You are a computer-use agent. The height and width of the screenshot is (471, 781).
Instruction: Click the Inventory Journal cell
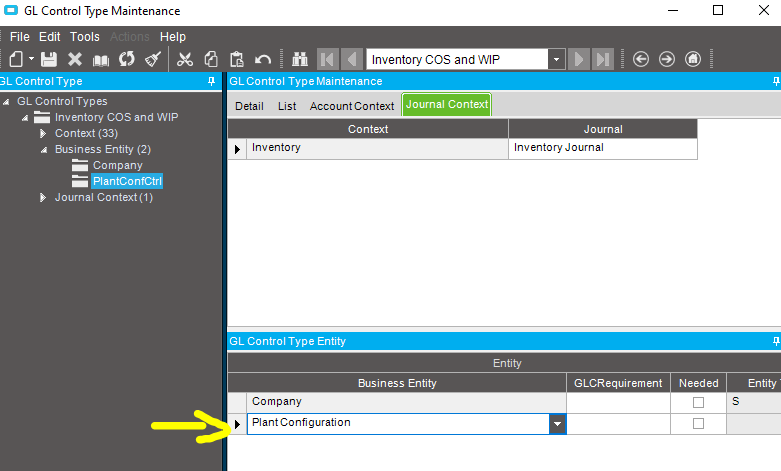click(x=603, y=148)
